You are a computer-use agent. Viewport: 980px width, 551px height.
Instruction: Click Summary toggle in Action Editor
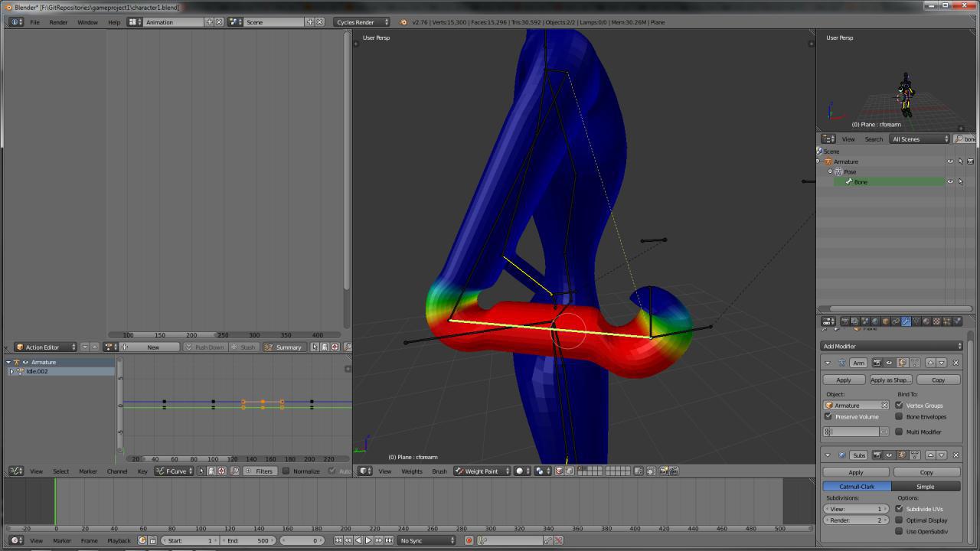click(x=283, y=347)
